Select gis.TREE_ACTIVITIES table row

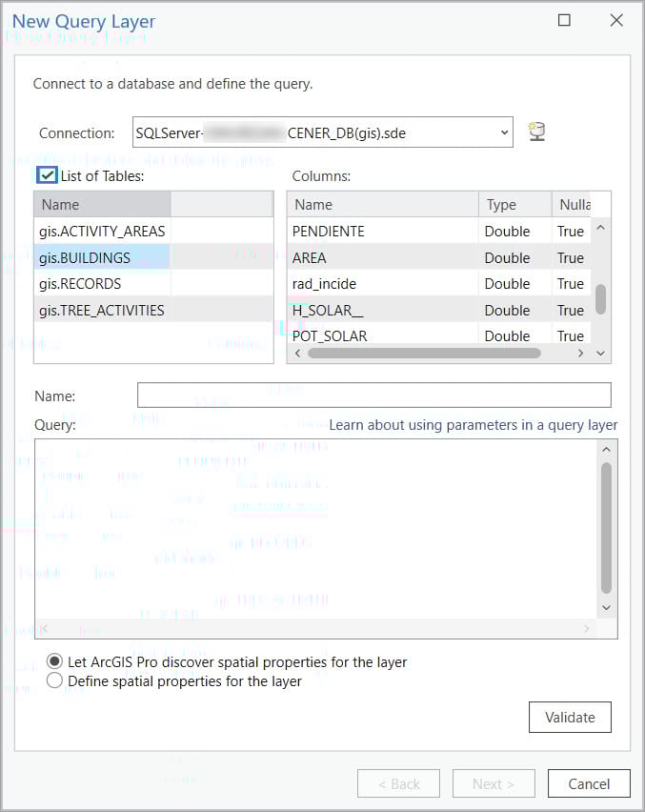coord(153,310)
